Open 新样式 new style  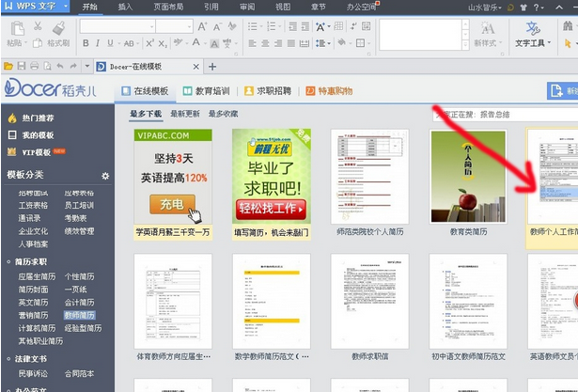[488, 35]
